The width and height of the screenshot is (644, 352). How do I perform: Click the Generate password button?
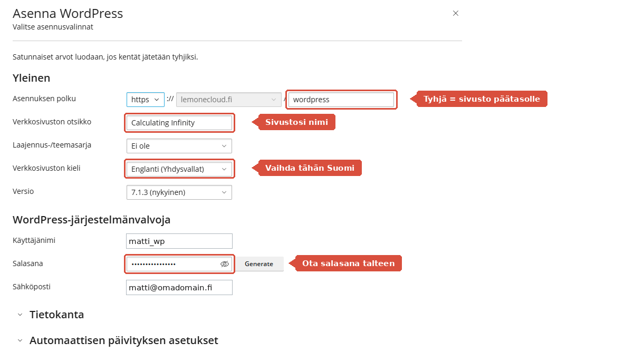(259, 264)
